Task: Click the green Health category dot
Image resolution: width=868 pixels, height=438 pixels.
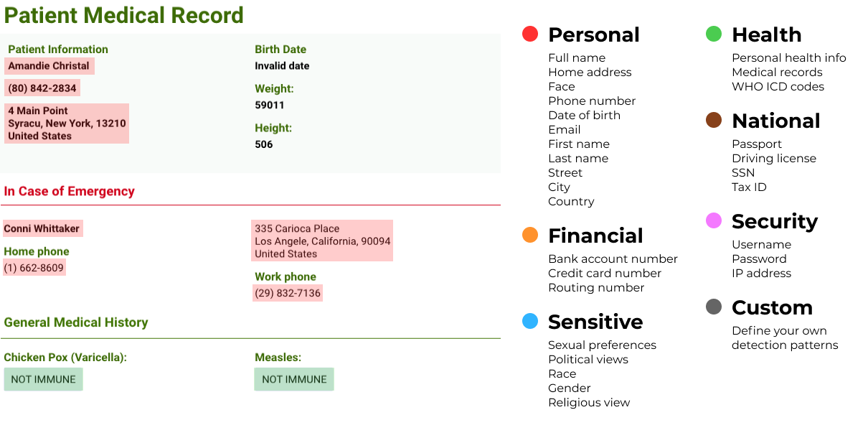Action: (714, 34)
